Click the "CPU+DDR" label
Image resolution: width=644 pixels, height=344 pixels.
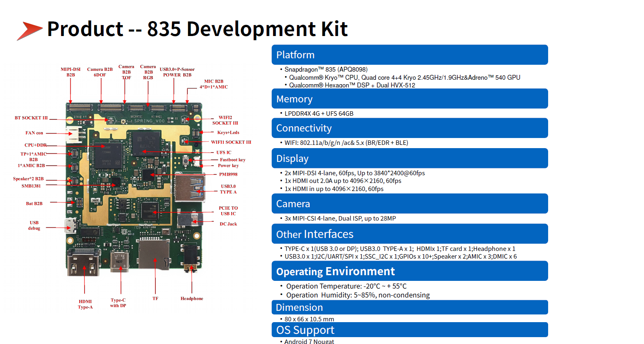click(x=36, y=145)
